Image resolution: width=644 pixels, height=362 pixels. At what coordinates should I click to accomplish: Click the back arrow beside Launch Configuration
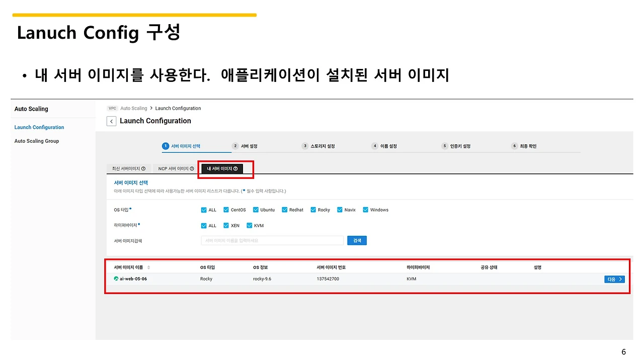[111, 121]
